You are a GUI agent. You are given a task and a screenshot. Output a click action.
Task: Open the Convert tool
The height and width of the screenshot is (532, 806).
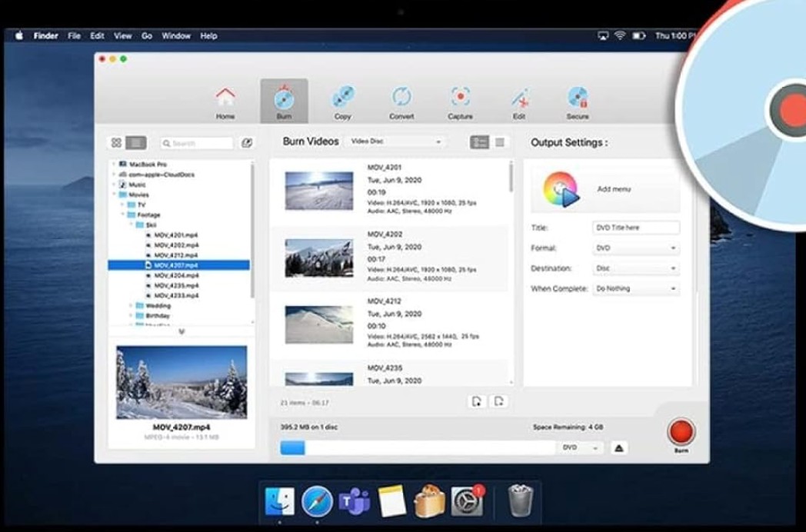point(401,102)
